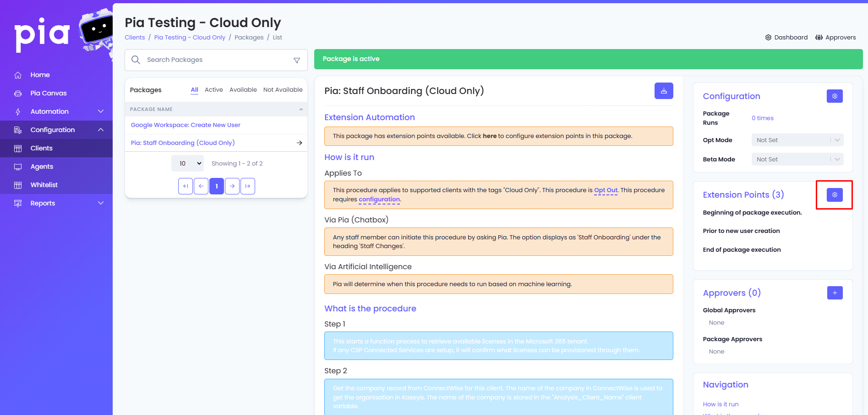Click the Approvers people icon
This screenshot has width=868, height=415.
819,38
